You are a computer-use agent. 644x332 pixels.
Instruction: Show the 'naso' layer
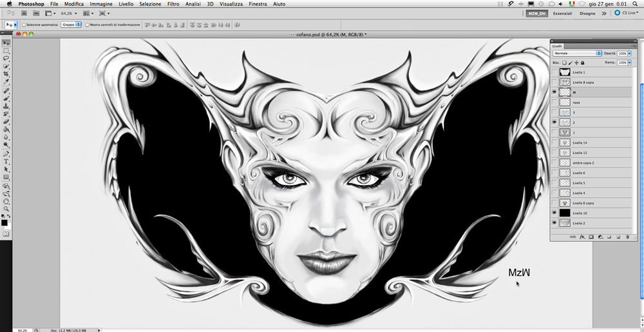[x=554, y=102]
